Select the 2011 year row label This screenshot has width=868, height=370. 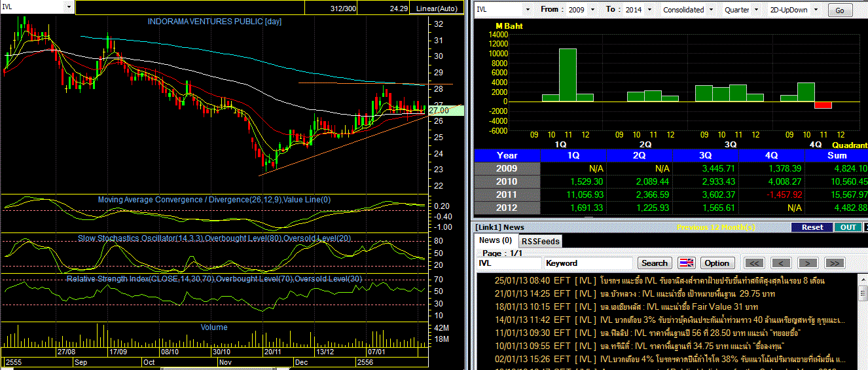click(x=507, y=194)
